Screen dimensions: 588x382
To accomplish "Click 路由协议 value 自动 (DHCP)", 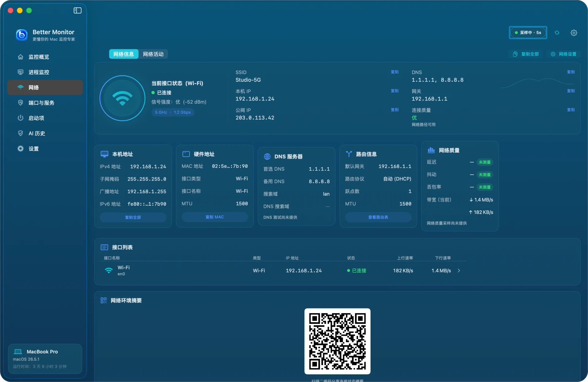I will pos(397,179).
